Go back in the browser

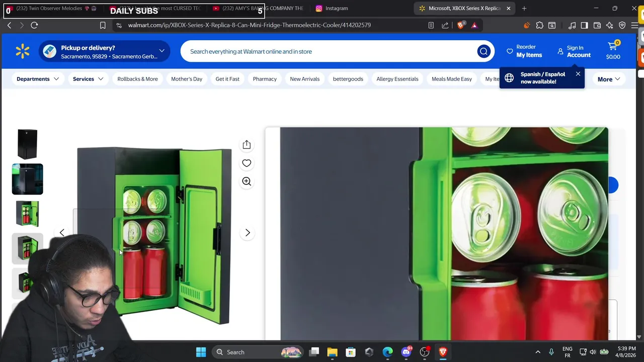coord(9,25)
